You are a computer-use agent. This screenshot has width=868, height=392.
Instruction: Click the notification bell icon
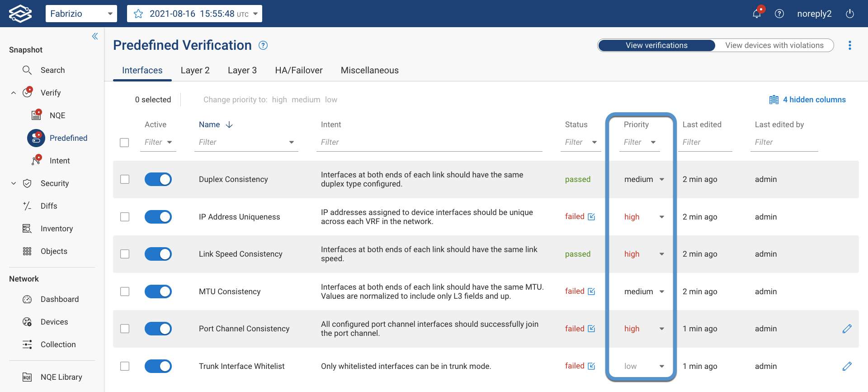pyautogui.click(x=757, y=14)
